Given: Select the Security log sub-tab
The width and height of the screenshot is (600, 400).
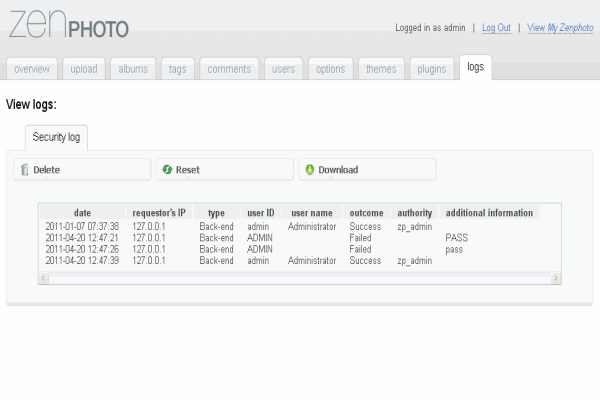Looking at the screenshot, I should click(57, 137).
